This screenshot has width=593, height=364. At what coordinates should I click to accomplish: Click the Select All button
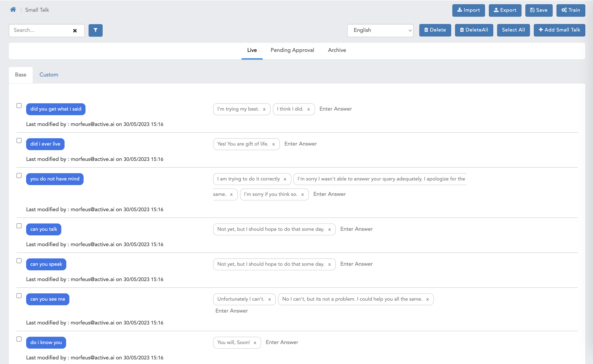pos(513,30)
